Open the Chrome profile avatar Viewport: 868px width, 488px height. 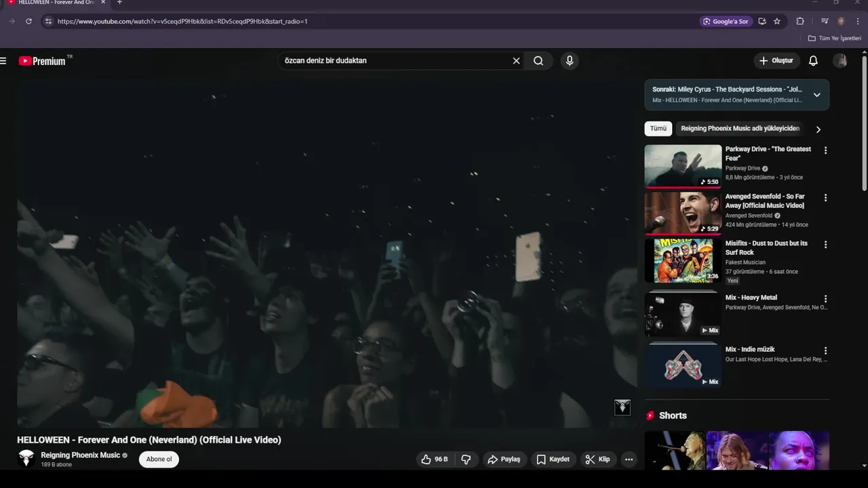pos(842,21)
